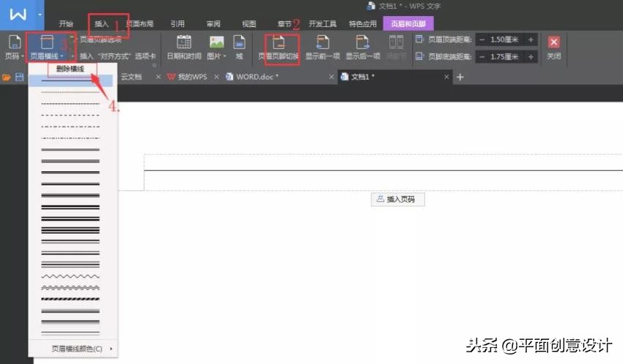Open the 章节 ribbon tab

tap(284, 24)
